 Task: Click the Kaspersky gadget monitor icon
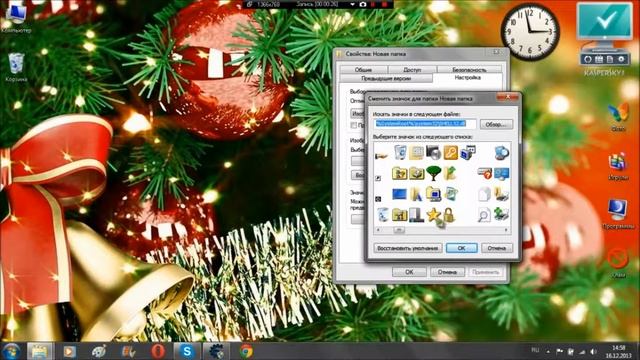pyautogui.click(x=605, y=27)
